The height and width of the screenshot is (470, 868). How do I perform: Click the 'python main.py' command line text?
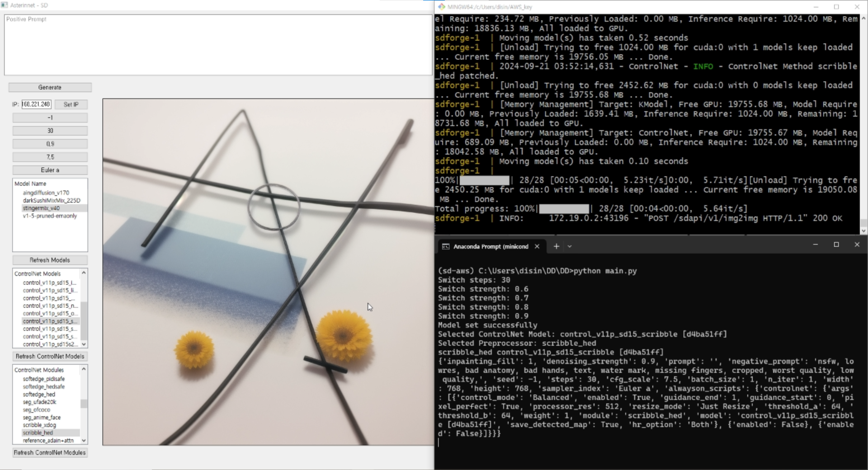tap(605, 271)
